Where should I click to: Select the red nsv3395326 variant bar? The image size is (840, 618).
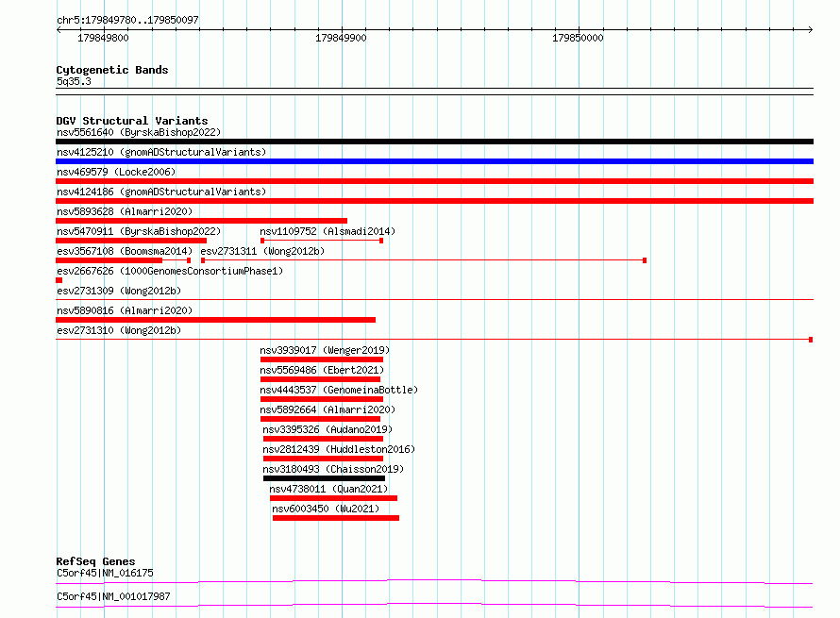tap(323, 439)
